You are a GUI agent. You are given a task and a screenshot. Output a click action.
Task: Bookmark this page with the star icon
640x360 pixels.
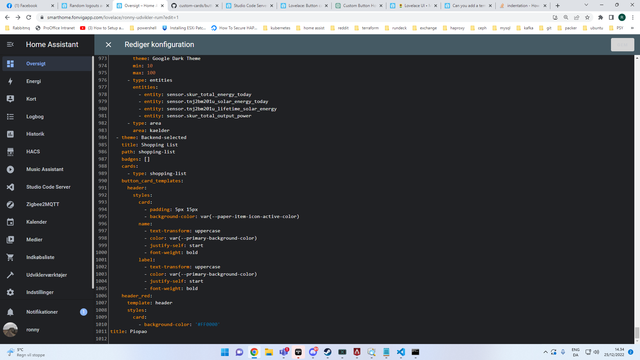tap(587, 18)
